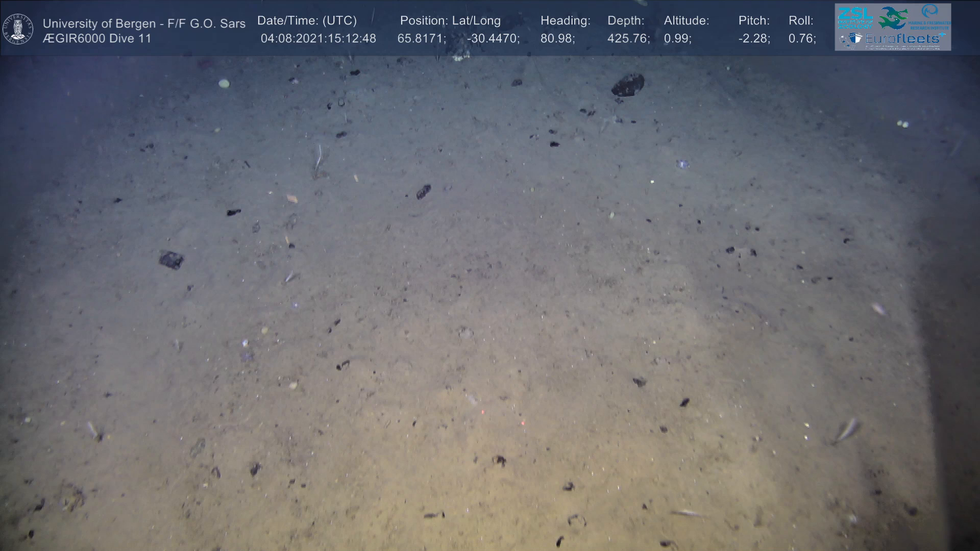
Task: Click the longitude value -30.4470
Action: [492, 39]
